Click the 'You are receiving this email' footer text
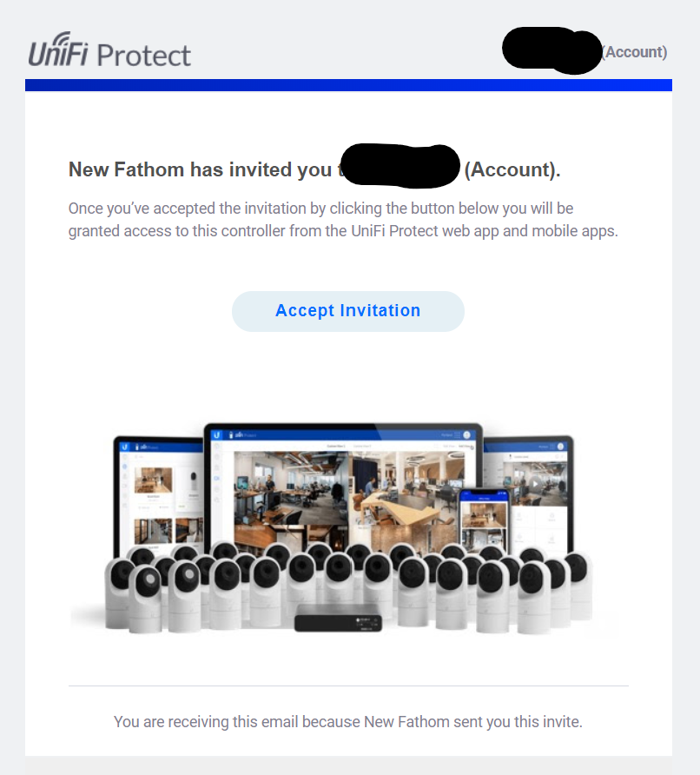This screenshot has height=775, width=700. (x=348, y=722)
